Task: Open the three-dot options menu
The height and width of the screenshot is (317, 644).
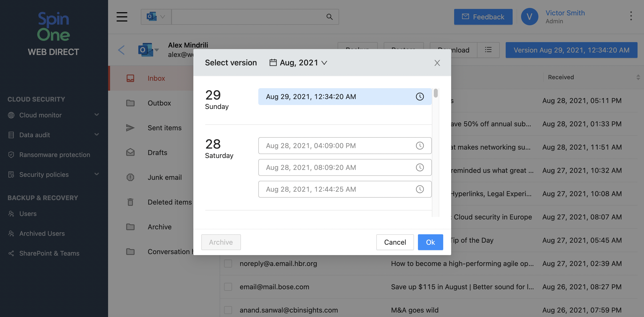Action: click(x=632, y=16)
